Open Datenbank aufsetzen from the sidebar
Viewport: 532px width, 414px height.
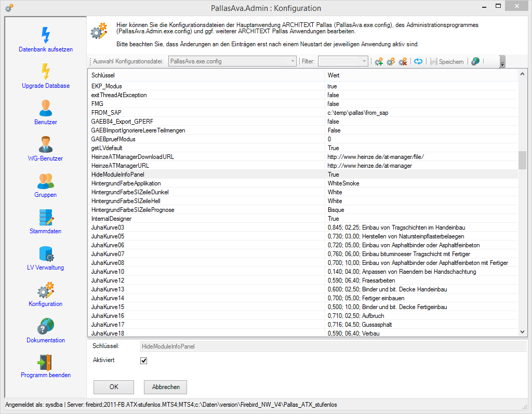46,39
